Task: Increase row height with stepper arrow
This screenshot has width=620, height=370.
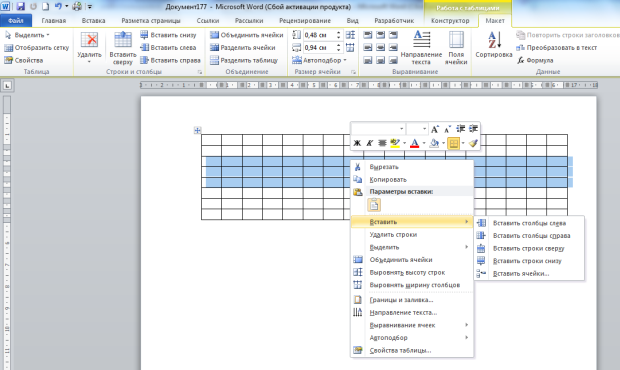Action: (338, 33)
